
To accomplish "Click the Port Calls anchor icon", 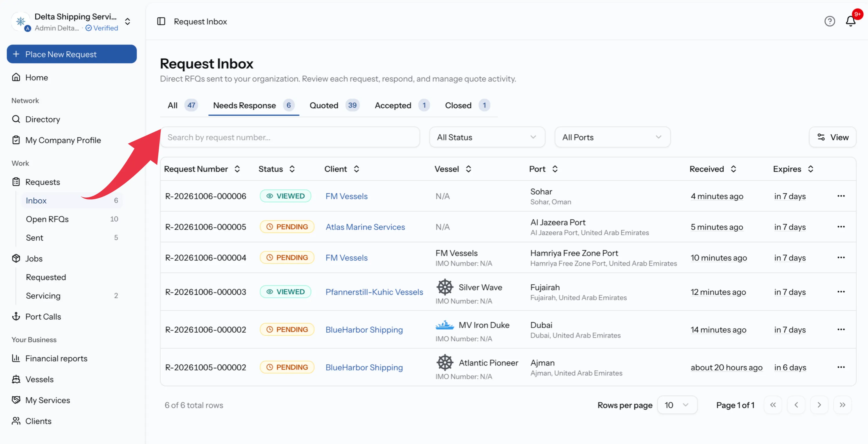I will tap(16, 316).
